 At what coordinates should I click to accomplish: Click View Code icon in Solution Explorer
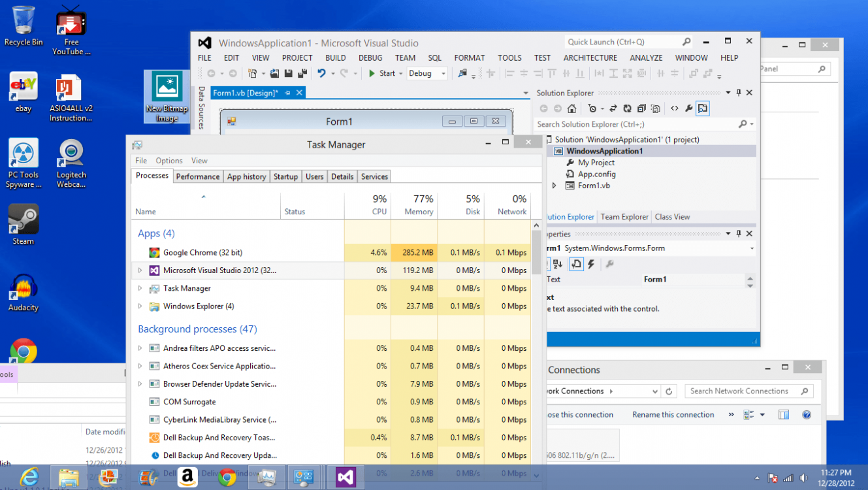(x=674, y=108)
